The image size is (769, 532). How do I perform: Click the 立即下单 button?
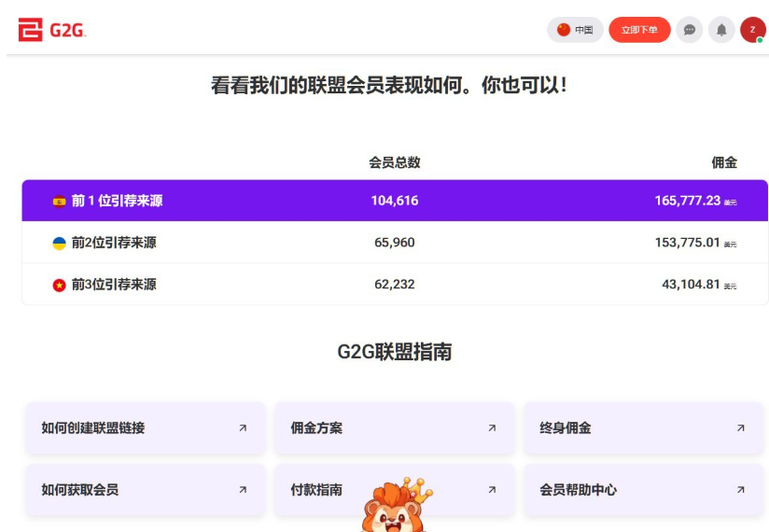point(639,30)
